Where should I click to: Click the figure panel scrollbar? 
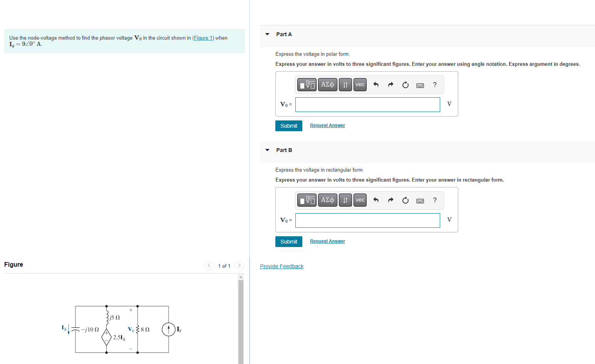click(240, 319)
